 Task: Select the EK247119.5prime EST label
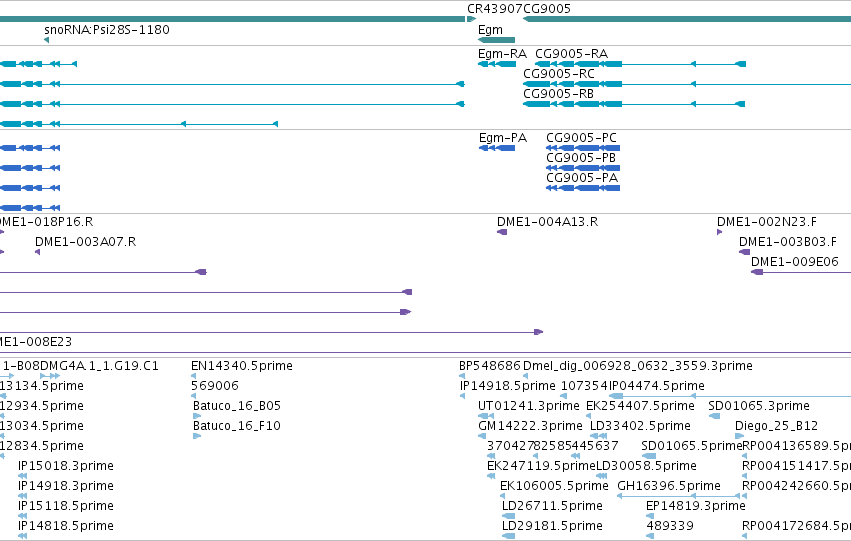tap(541, 466)
